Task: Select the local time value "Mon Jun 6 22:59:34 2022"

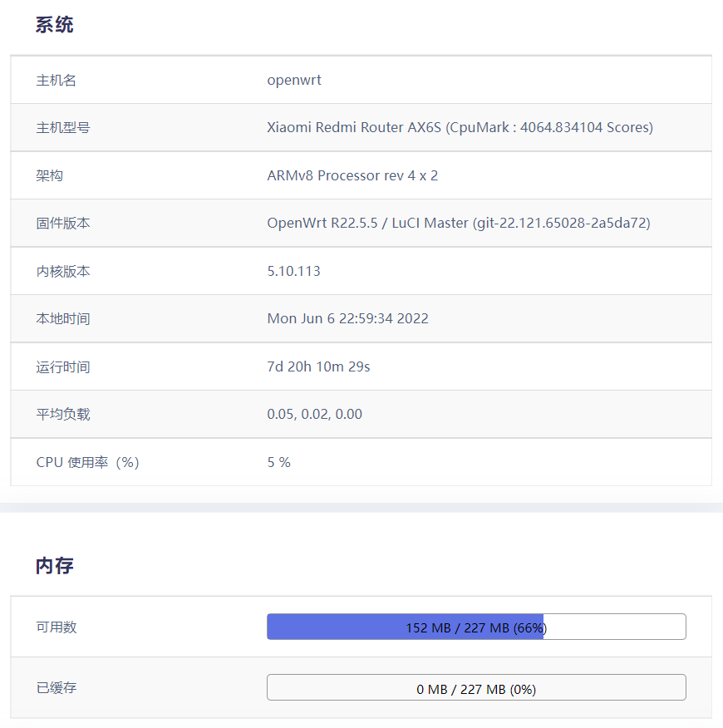Action: tap(347, 318)
